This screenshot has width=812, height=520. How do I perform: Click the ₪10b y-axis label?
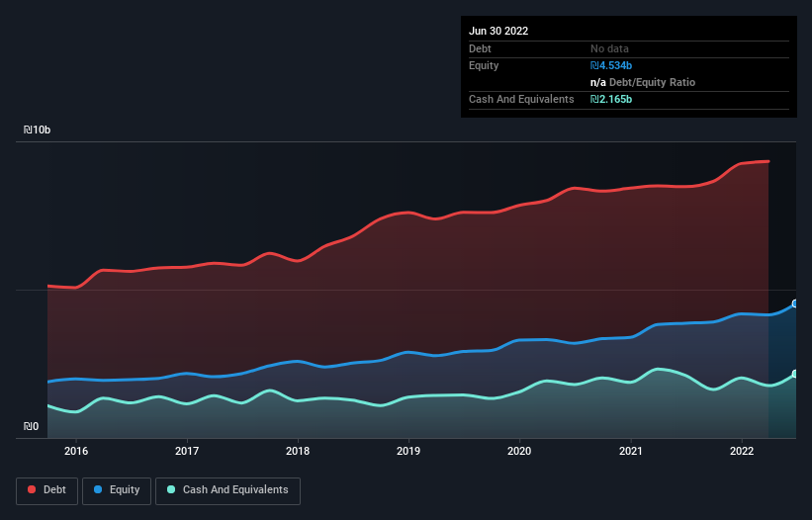(x=37, y=130)
